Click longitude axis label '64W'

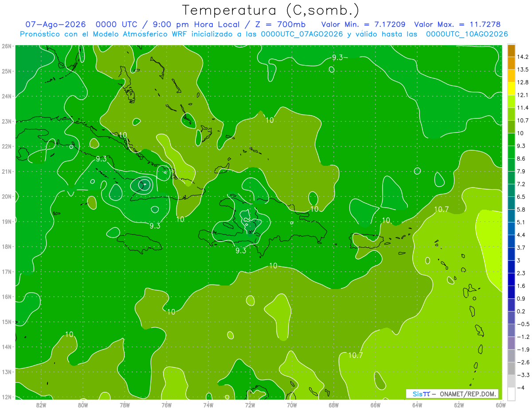417,405
